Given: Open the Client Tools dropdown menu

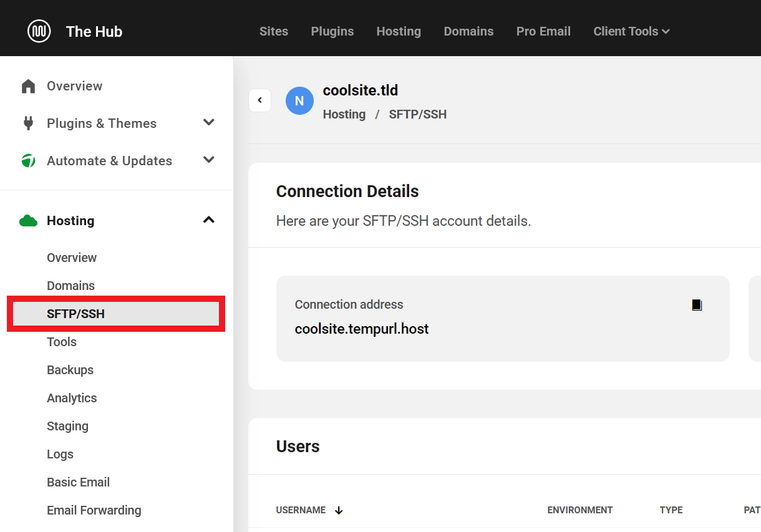Looking at the screenshot, I should coord(631,31).
